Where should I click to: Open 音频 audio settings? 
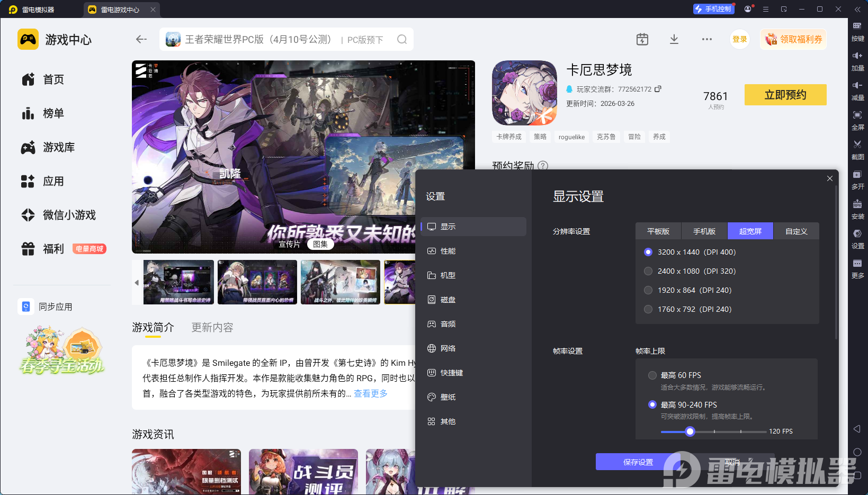point(473,324)
